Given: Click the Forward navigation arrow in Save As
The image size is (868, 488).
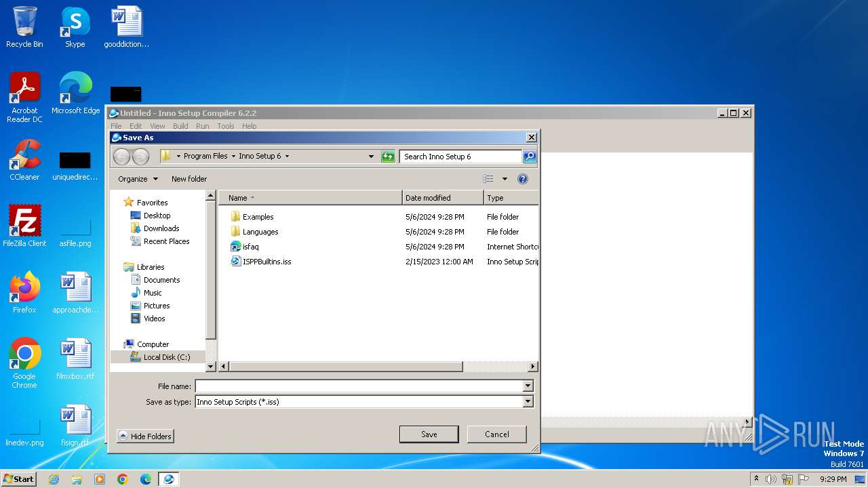Looking at the screenshot, I should pos(140,157).
